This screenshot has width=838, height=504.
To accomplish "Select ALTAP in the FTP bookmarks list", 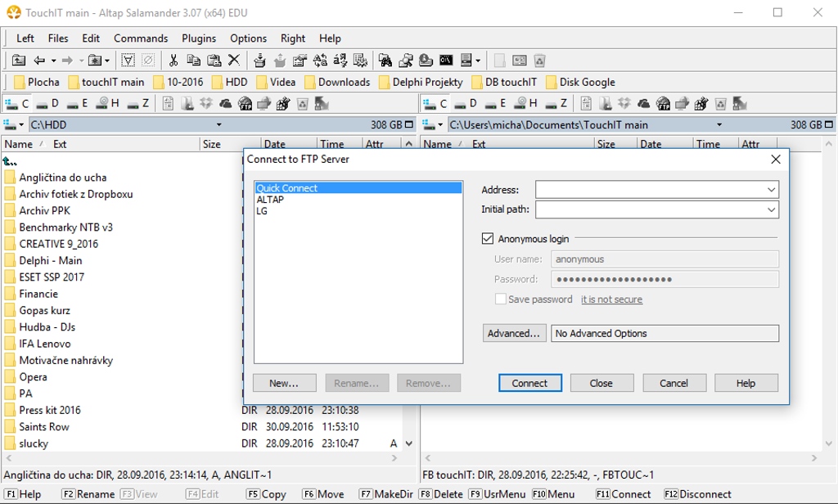I will pyautogui.click(x=270, y=200).
